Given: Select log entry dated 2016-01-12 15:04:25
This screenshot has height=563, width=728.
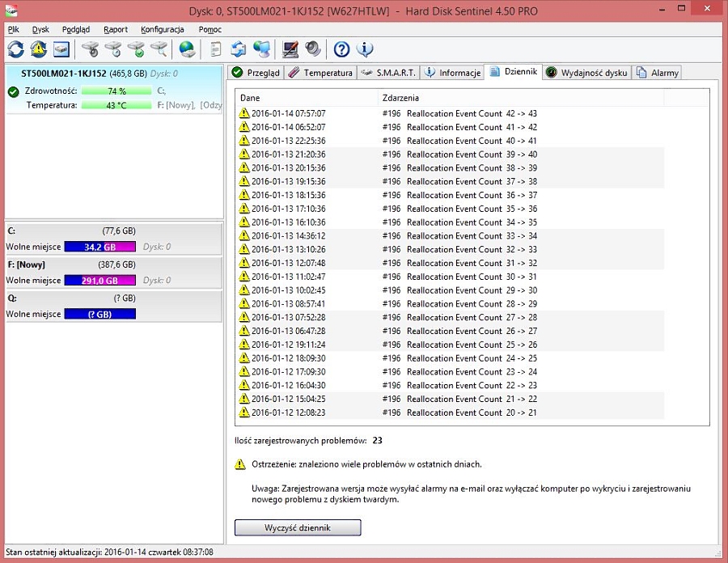Looking at the screenshot, I should pos(451,399).
